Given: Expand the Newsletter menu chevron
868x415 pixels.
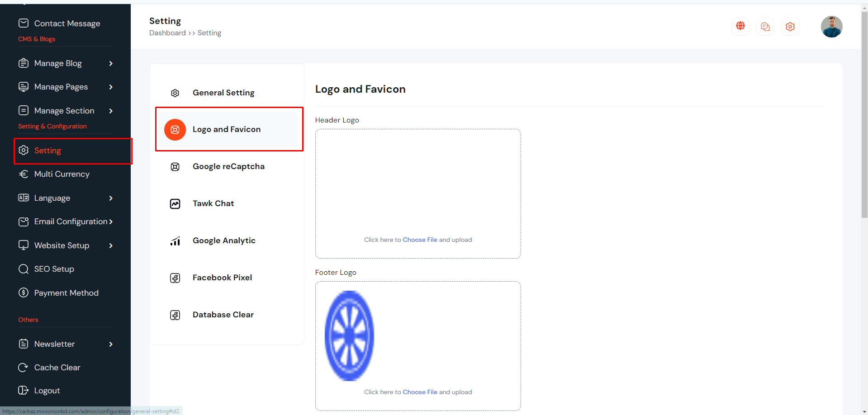Looking at the screenshot, I should (x=111, y=344).
